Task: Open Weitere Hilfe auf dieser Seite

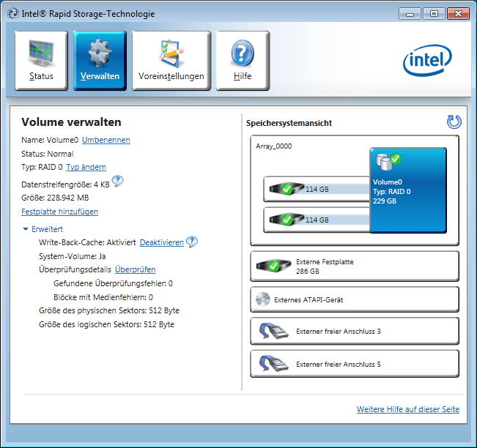Action: [x=408, y=409]
